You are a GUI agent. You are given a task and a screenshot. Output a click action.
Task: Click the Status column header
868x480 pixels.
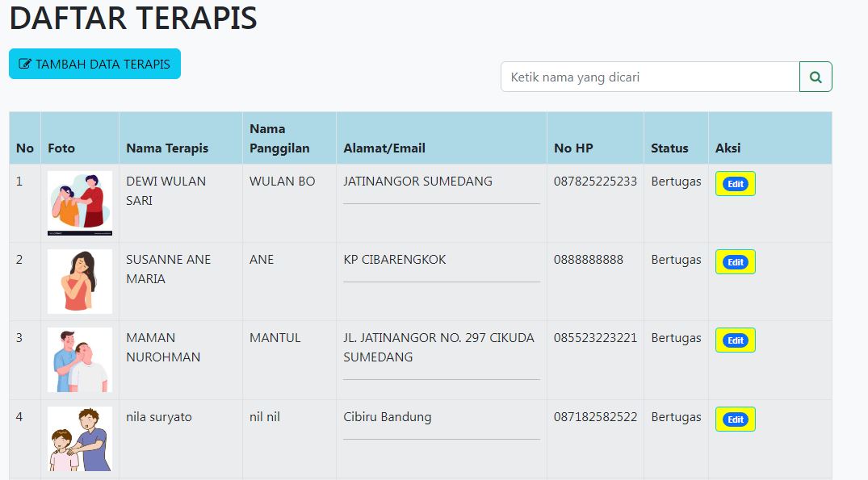coord(669,148)
